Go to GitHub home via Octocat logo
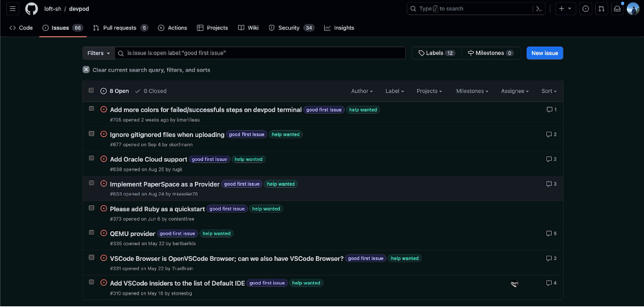 (31, 9)
